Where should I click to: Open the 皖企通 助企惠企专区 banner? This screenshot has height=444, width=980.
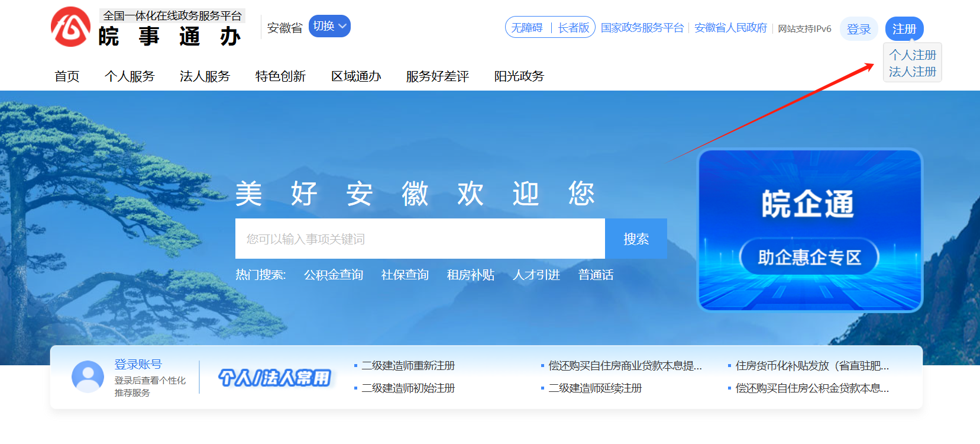(x=810, y=230)
